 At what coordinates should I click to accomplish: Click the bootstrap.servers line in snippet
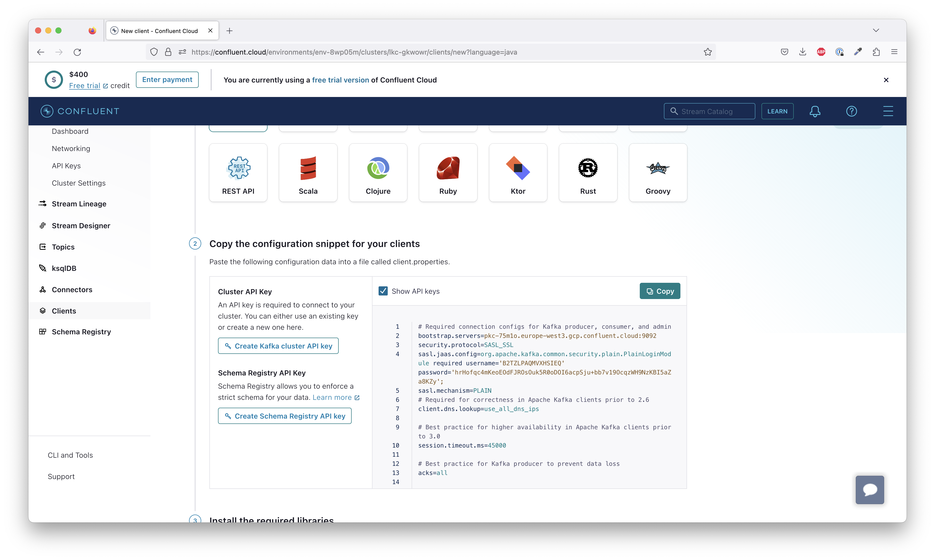tap(537, 336)
